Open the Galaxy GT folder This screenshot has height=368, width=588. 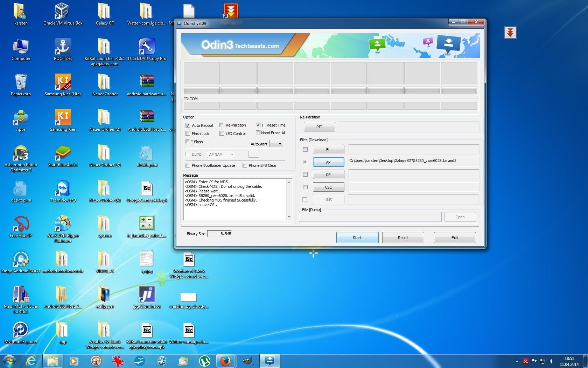[x=105, y=14]
